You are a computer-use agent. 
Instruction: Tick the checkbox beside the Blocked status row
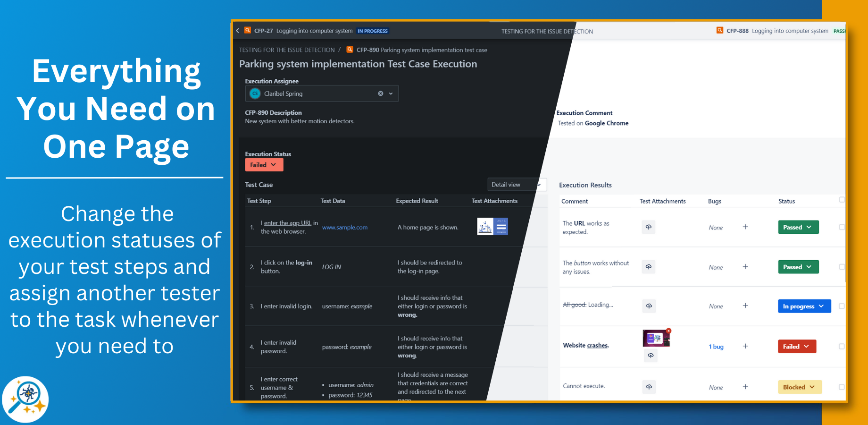842,387
